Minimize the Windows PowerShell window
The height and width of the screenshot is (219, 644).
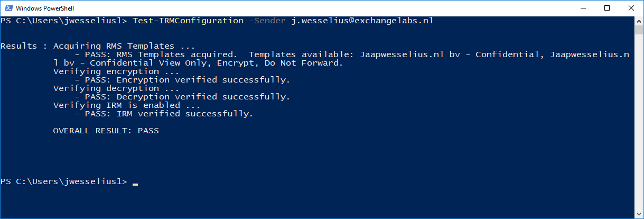(583, 8)
